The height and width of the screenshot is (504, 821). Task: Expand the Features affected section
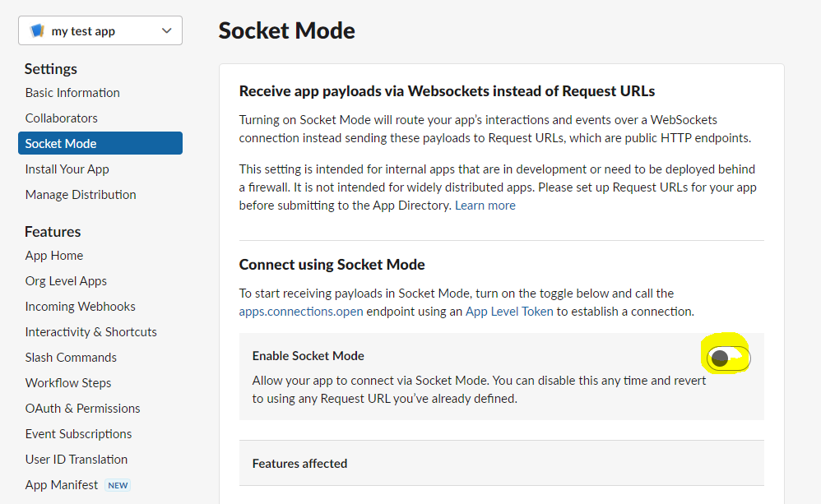(x=502, y=463)
